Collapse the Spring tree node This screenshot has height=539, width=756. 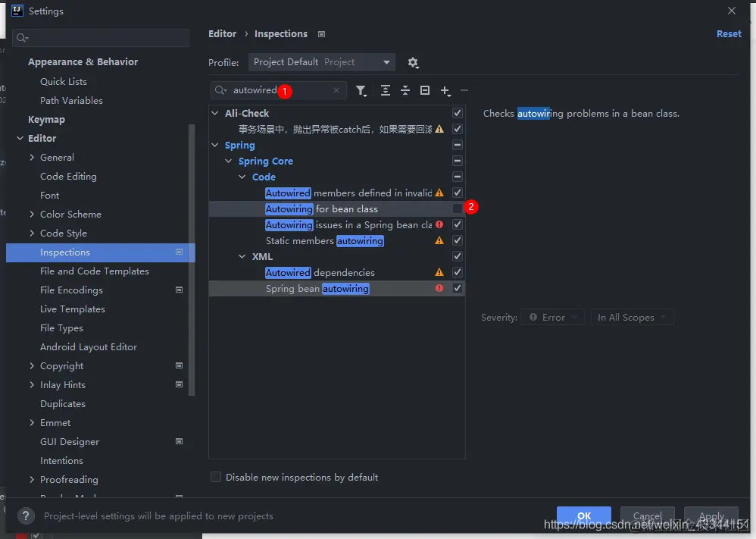(x=215, y=145)
